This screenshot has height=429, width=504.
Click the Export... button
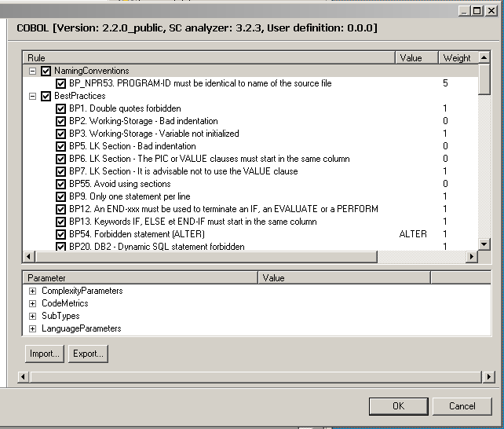coord(88,354)
